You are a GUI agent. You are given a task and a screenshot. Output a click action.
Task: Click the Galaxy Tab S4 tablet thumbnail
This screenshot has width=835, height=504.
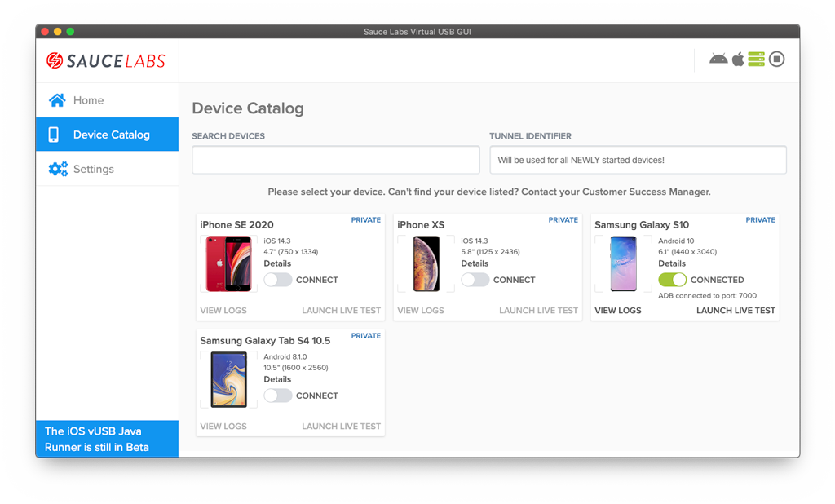[x=228, y=379]
